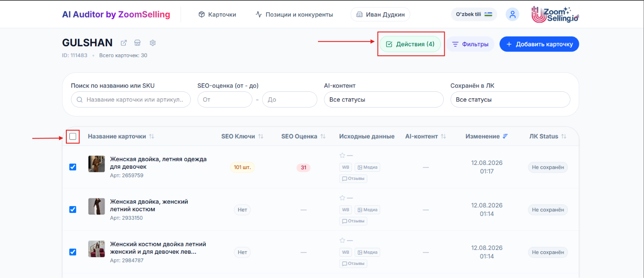
Task: Uncheck the row checkbox for Арт: 2984787
Action: pos(73,252)
